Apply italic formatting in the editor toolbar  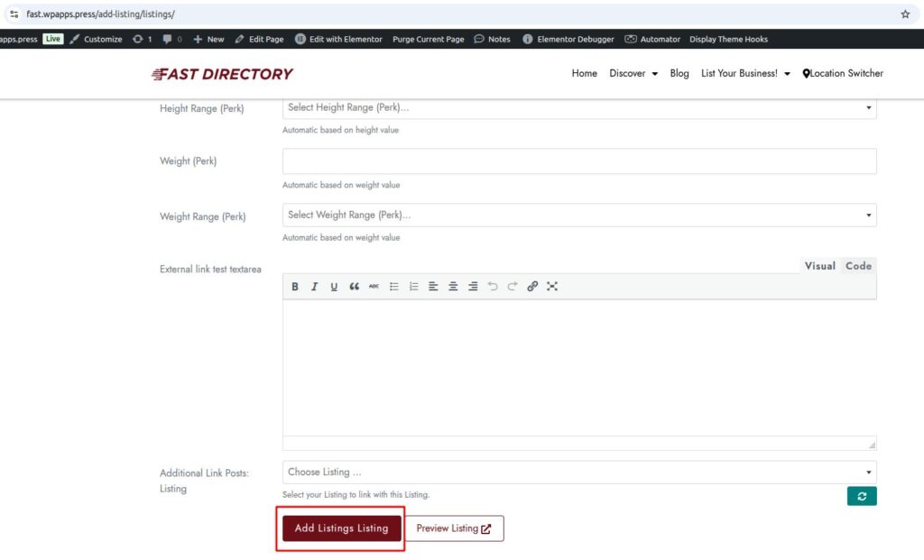click(314, 287)
